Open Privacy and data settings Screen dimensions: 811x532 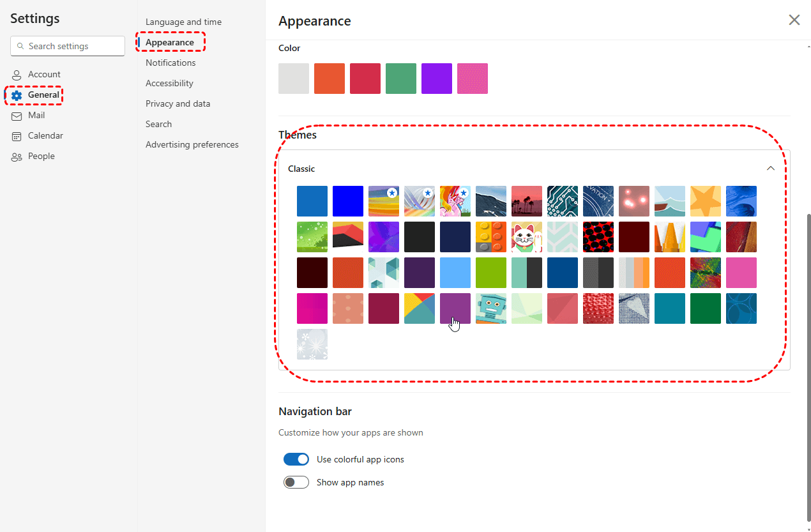coord(178,104)
